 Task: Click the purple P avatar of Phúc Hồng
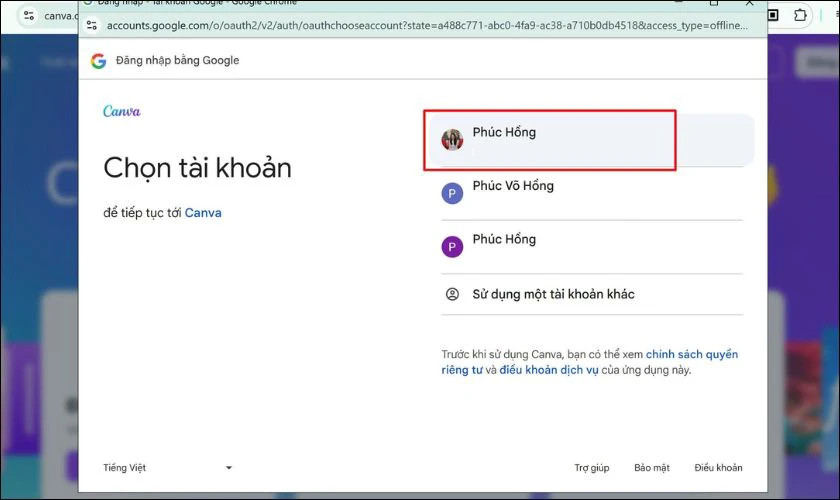[x=452, y=247]
